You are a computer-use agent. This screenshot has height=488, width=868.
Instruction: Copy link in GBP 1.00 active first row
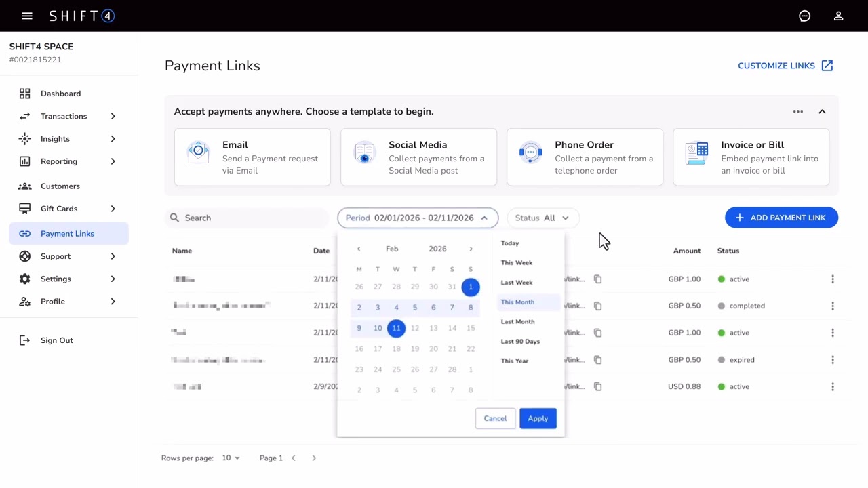pos(597,279)
